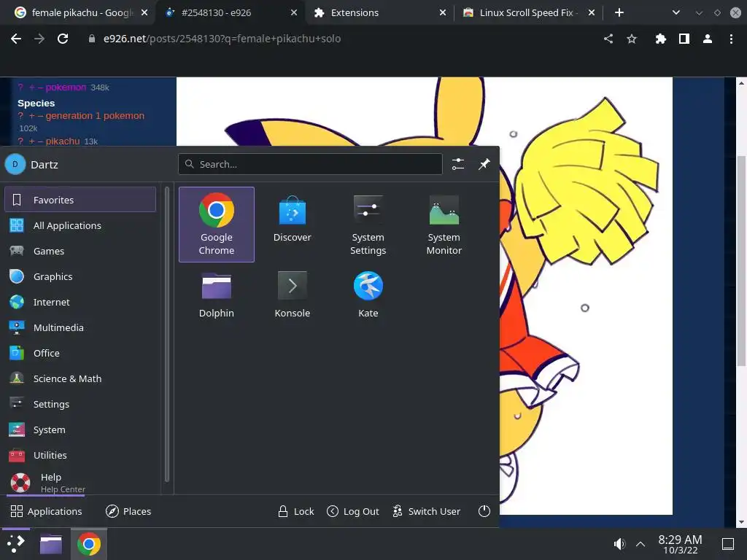747x560 pixels.
Task: Switch to Applications tab in launcher
Action: pyautogui.click(x=46, y=511)
